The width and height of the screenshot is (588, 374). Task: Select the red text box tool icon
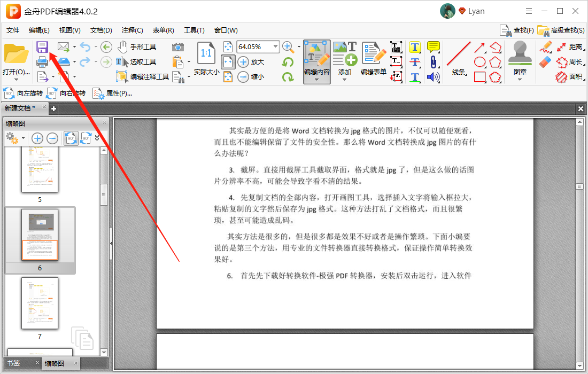point(396,61)
